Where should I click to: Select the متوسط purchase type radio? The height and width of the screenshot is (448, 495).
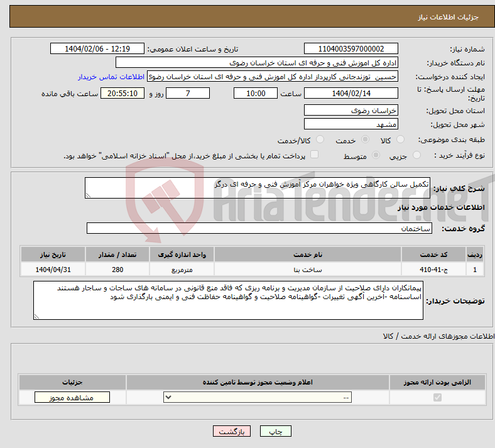click(x=376, y=155)
